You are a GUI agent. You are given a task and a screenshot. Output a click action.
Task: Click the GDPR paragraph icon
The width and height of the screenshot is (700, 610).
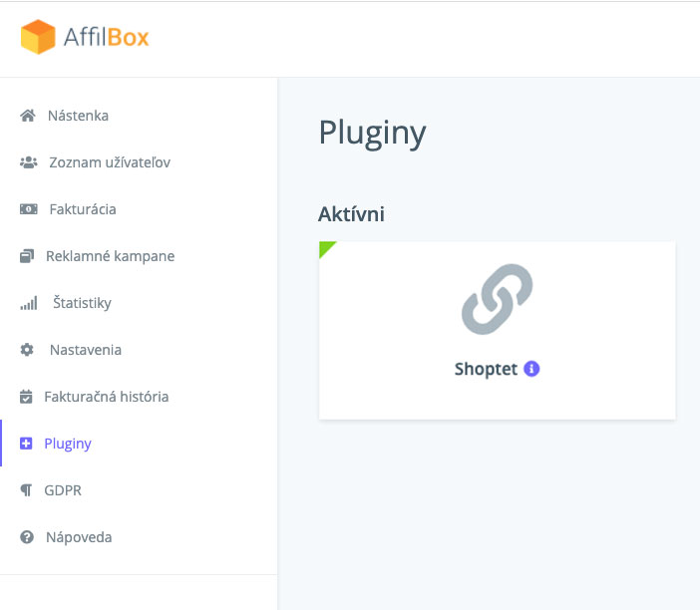tap(26, 490)
